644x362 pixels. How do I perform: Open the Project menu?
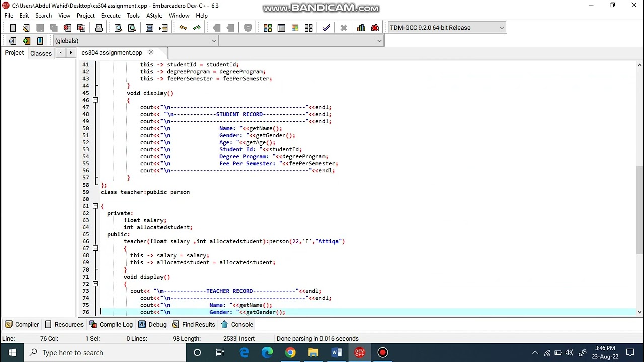pyautogui.click(x=86, y=16)
